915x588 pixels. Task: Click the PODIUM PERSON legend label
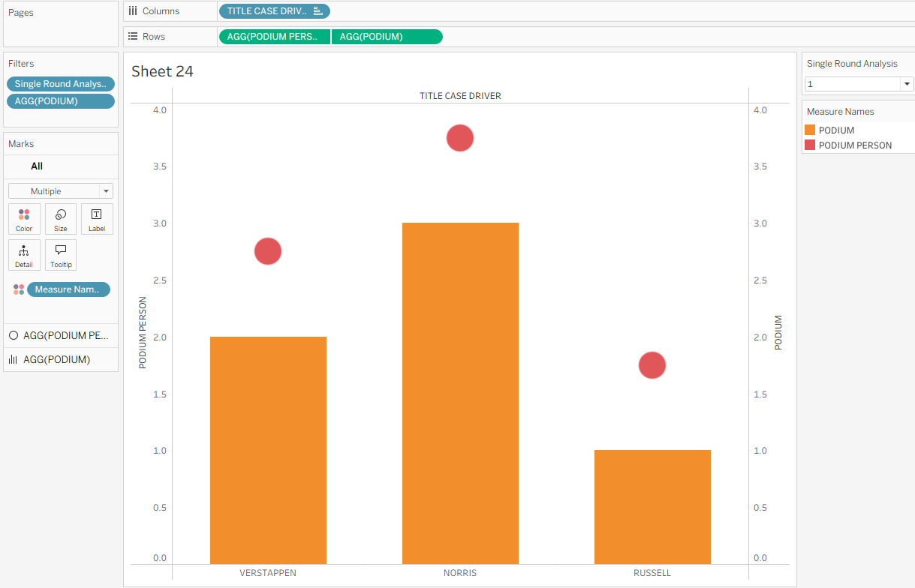[x=855, y=145]
